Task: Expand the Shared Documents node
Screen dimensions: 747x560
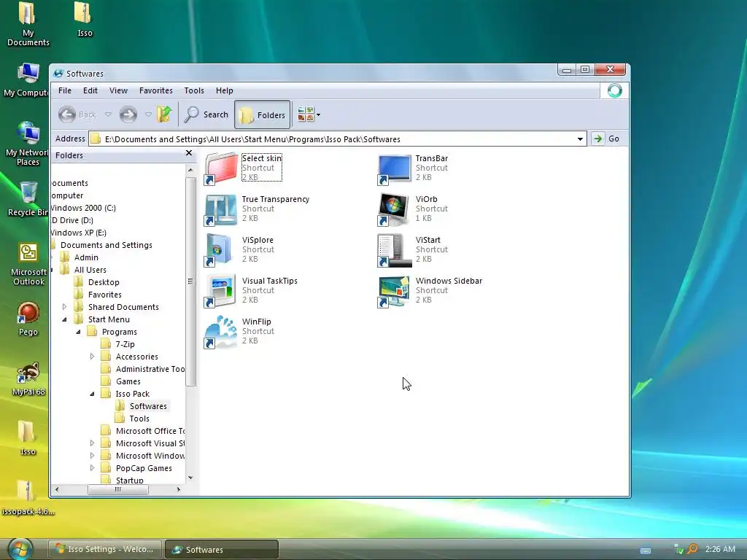Action: (64, 307)
